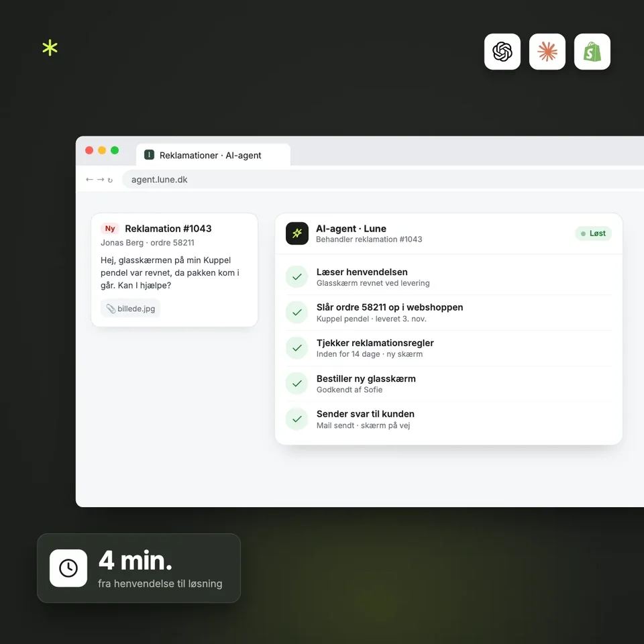Screen dimensions: 644x644
Task: Click the text Godkendt af Sofie
Action: [x=349, y=390]
